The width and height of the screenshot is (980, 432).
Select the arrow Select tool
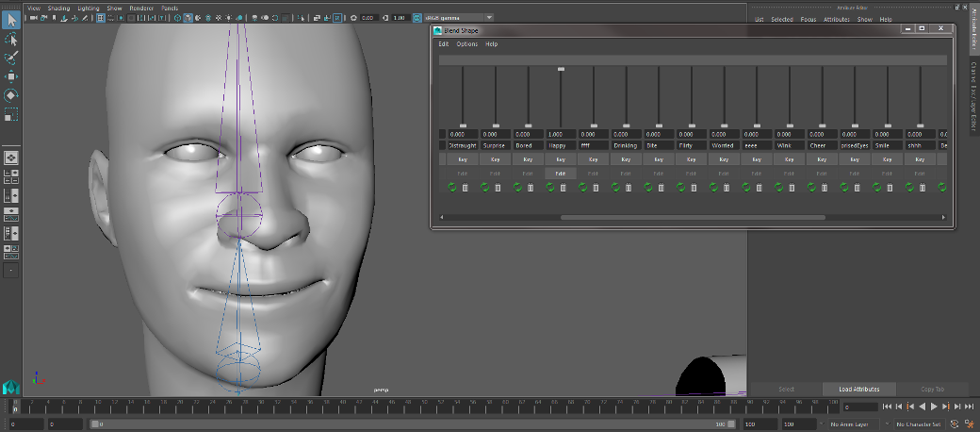tap(11, 19)
